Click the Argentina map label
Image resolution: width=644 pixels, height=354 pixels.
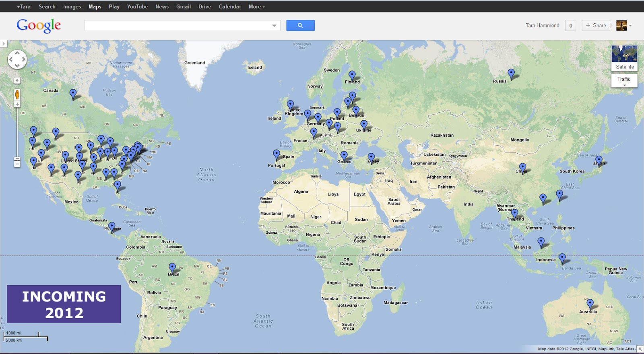point(153,338)
